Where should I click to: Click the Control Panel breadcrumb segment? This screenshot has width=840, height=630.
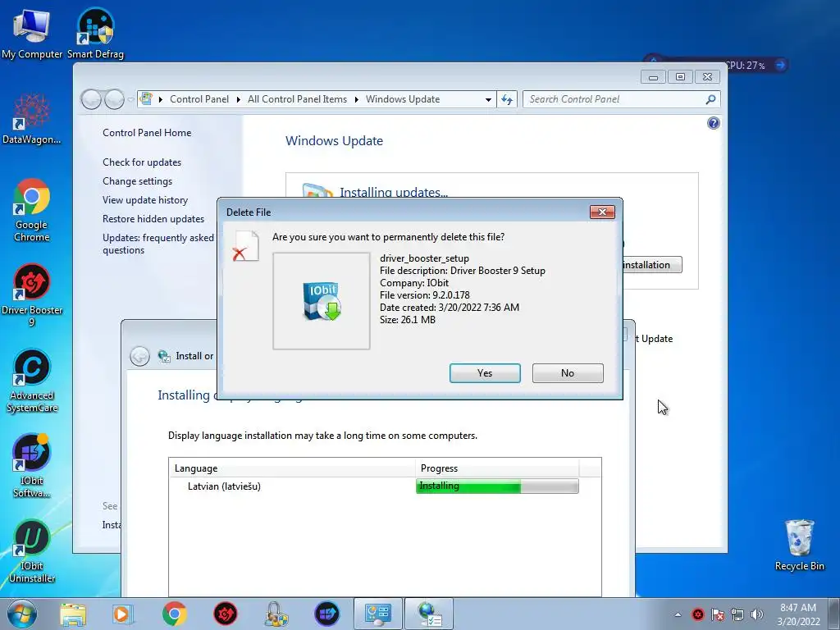pos(199,99)
